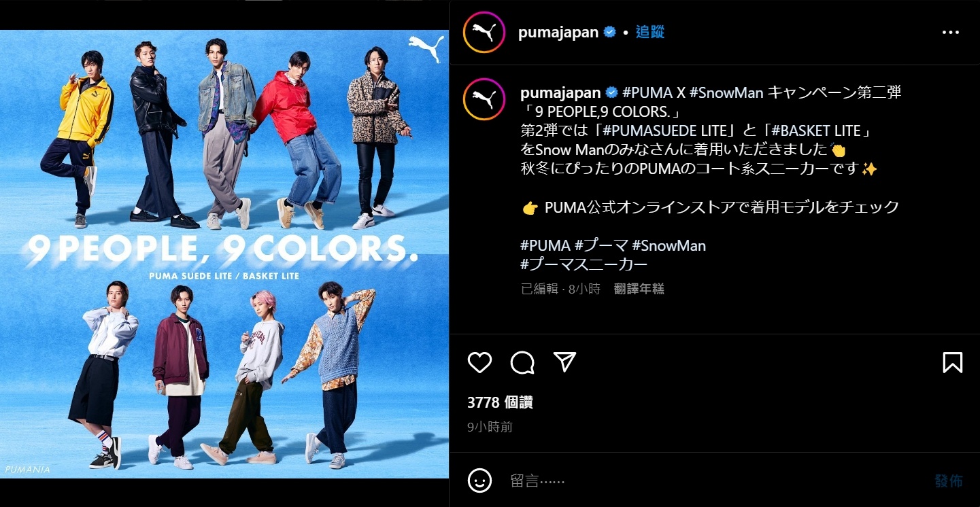This screenshot has height=507, width=980.
Task: Like the post with the heart icon
Action: 479,362
